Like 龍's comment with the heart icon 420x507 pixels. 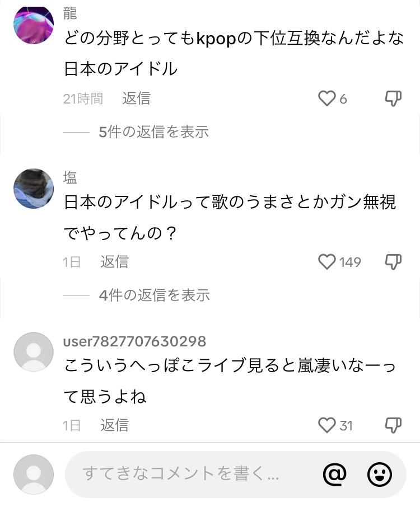[x=326, y=99]
